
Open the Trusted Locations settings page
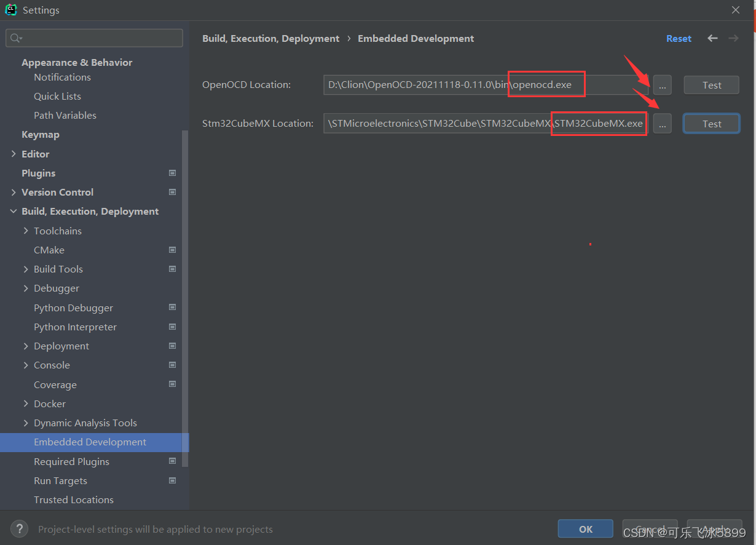click(x=74, y=499)
